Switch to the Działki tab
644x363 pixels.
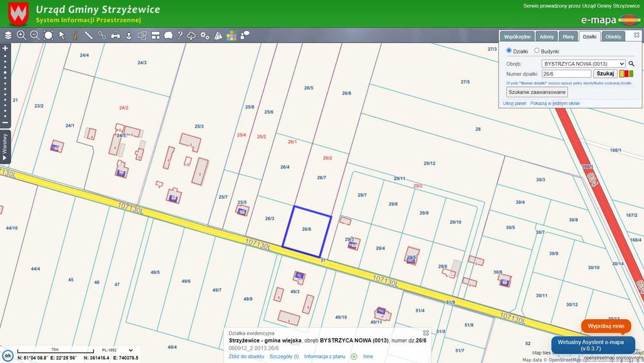590,37
